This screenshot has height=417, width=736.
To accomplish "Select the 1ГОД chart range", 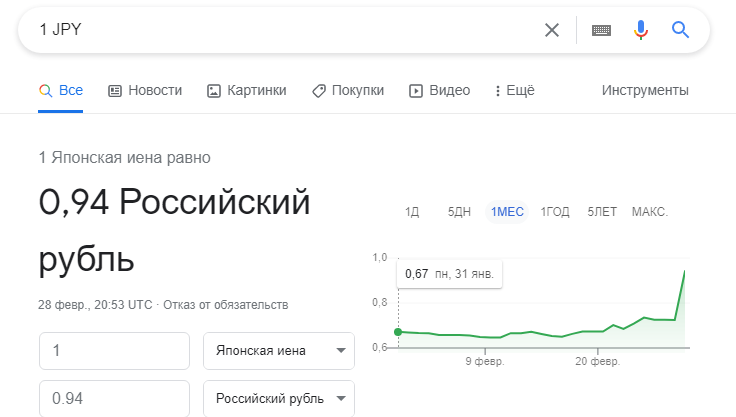I will 555,212.
